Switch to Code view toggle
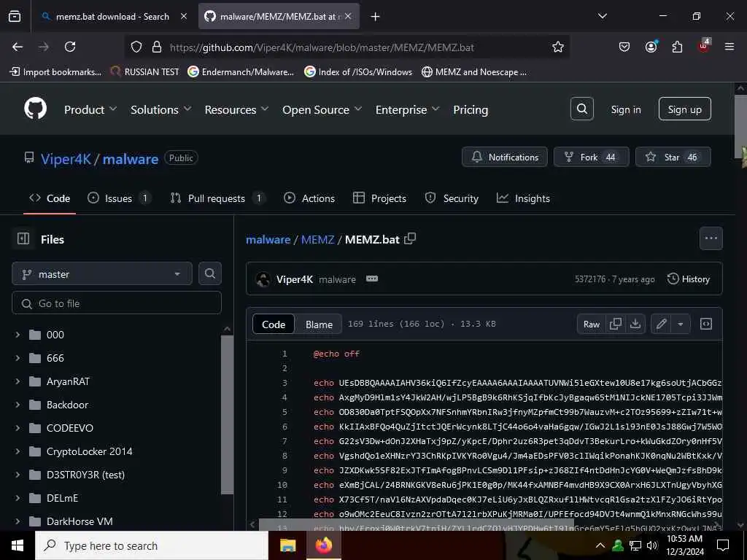This screenshot has height=560, width=747. point(274,324)
